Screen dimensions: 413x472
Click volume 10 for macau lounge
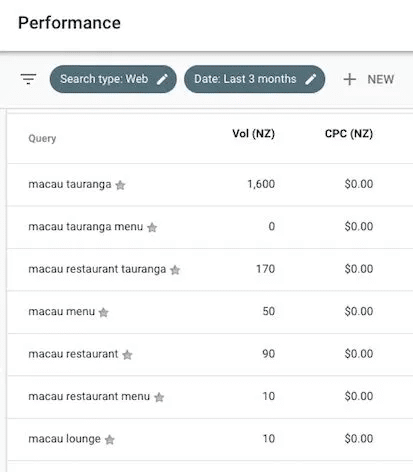coord(269,439)
